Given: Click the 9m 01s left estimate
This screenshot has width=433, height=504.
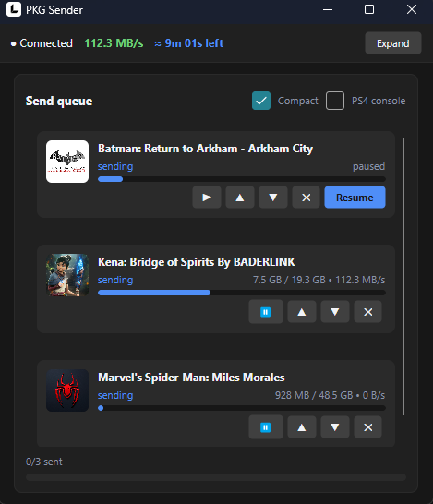Looking at the screenshot, I should [x=189, y=43].
